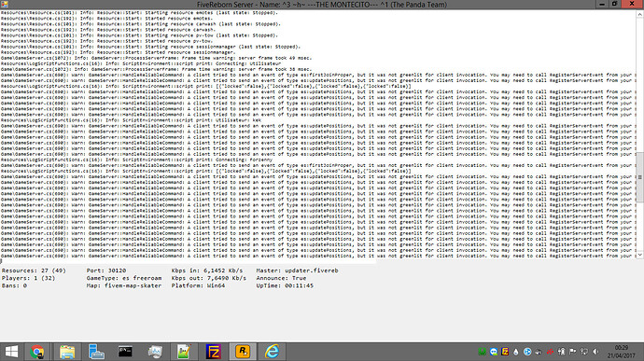Screen dimensions: 644x361
Task: Click the 'Master: updater.fivereb' status text
Action: [x=298, y=271]
